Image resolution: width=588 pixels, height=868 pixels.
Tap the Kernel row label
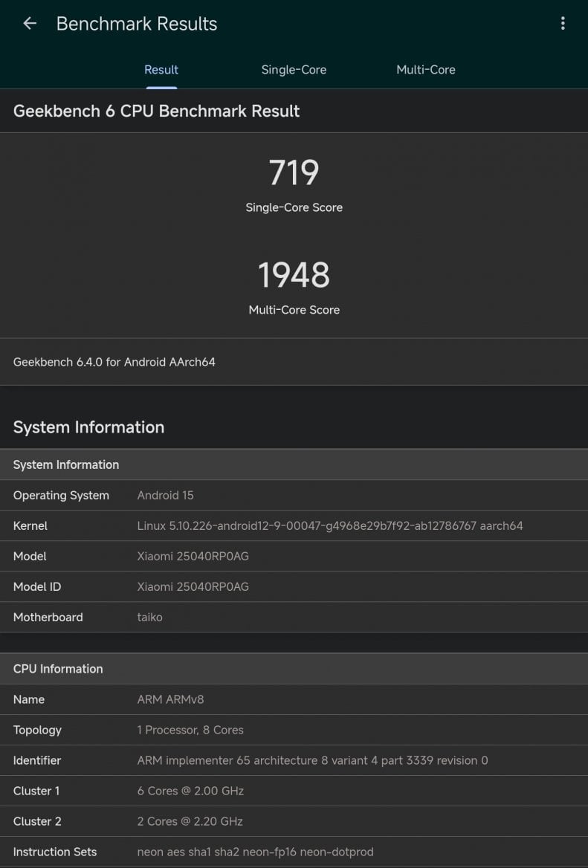[x=30, y=526]
